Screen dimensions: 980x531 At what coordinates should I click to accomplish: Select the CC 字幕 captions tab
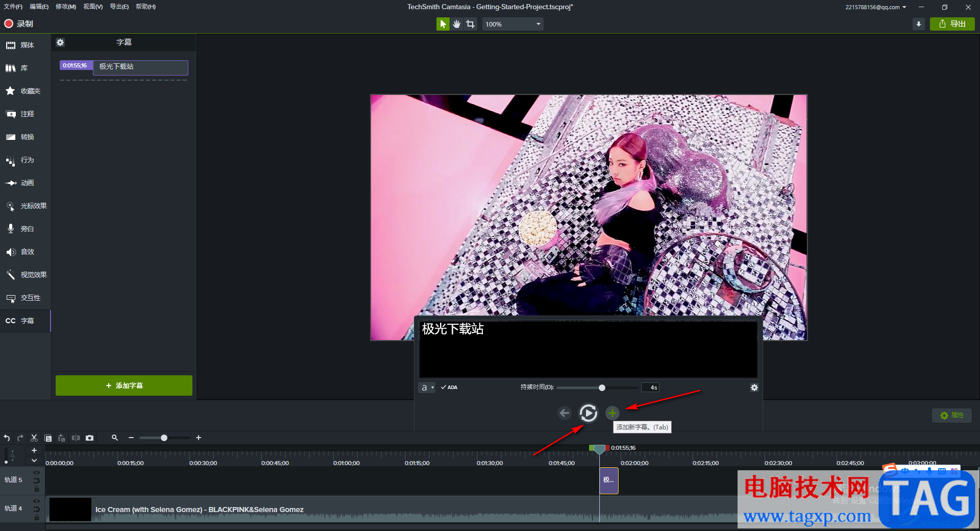pyautogui.click(x=26, y=321)
